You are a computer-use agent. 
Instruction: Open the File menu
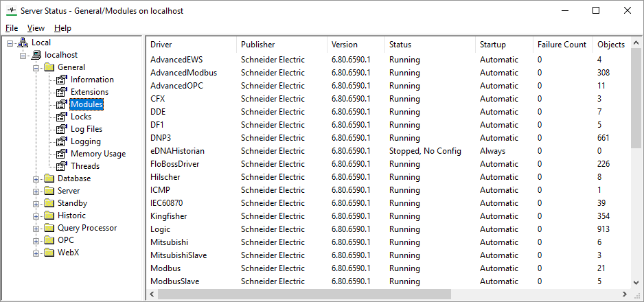point(12,28)
